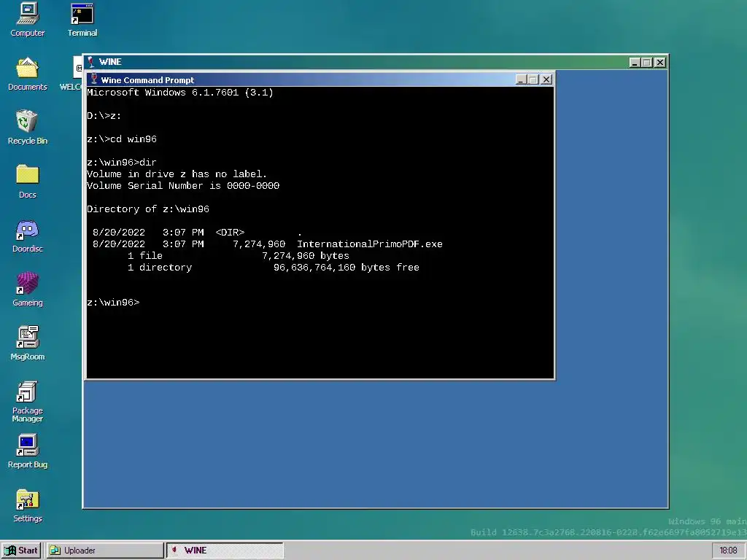Switch to Uploader in the taskbar
The width and height of the screenshot is (747, 560).
coord(105,551)
